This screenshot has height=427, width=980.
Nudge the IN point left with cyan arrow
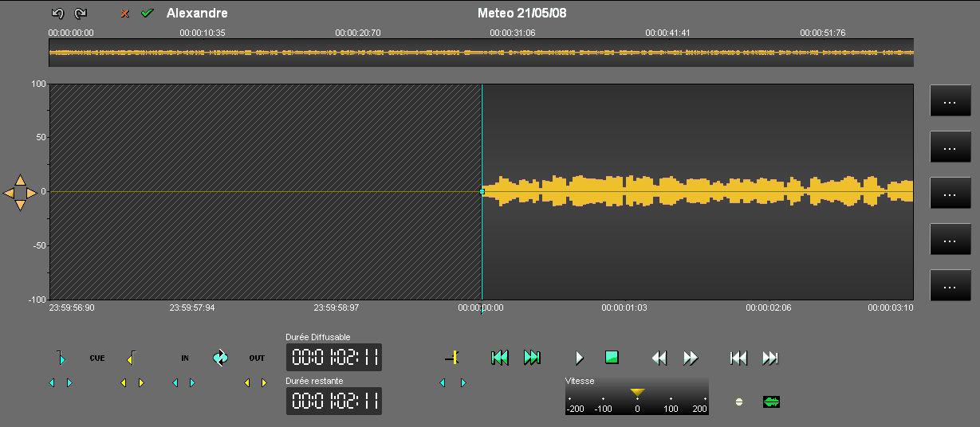(175, 383)
